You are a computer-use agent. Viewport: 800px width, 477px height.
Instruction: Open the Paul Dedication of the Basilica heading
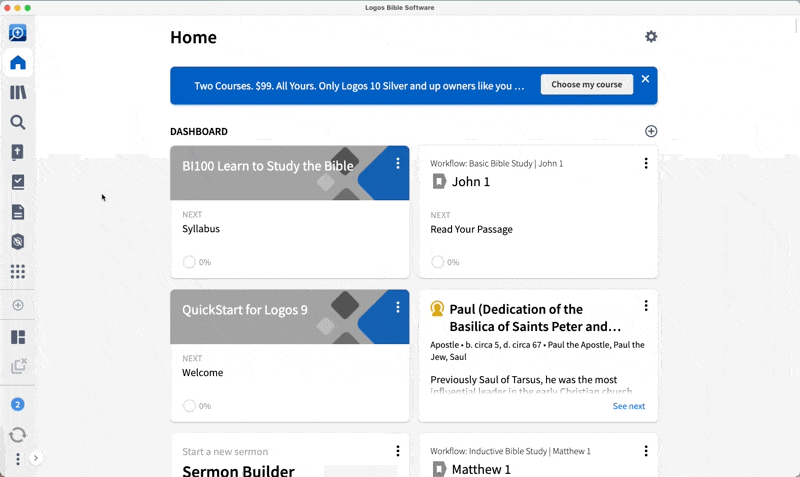[535, 318]
